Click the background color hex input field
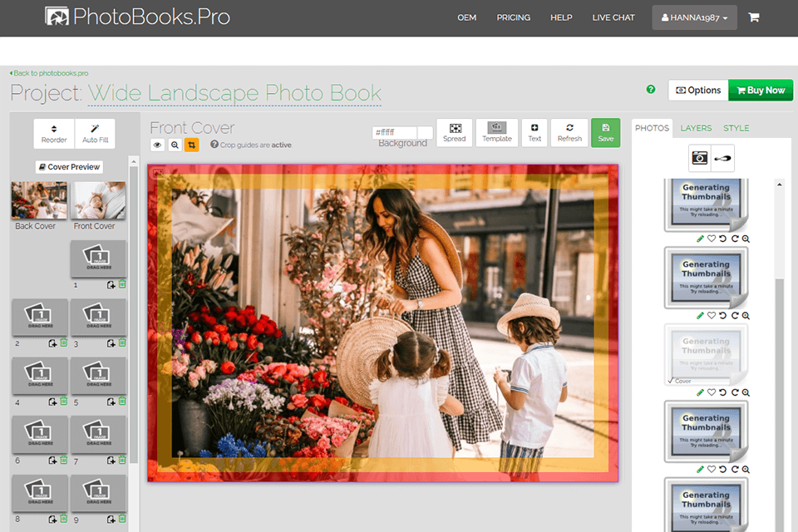Screen dimensions: 798x532 (394, 132)
